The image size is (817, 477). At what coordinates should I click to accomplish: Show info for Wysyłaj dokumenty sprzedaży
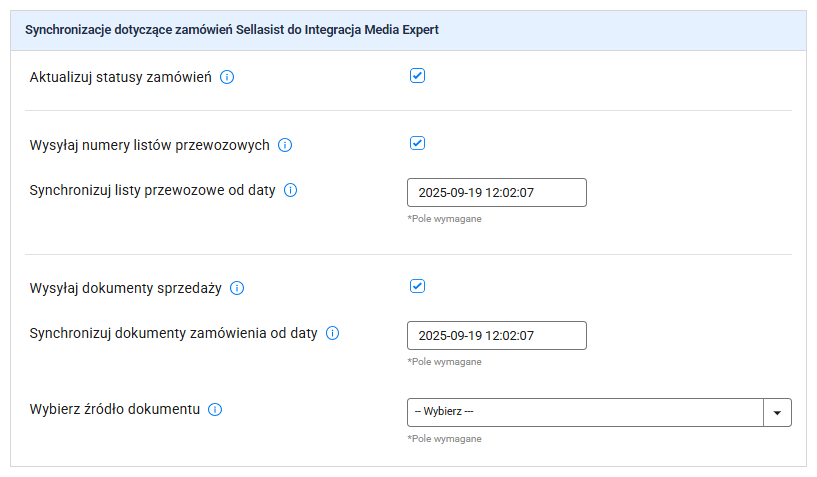[237, 288]
